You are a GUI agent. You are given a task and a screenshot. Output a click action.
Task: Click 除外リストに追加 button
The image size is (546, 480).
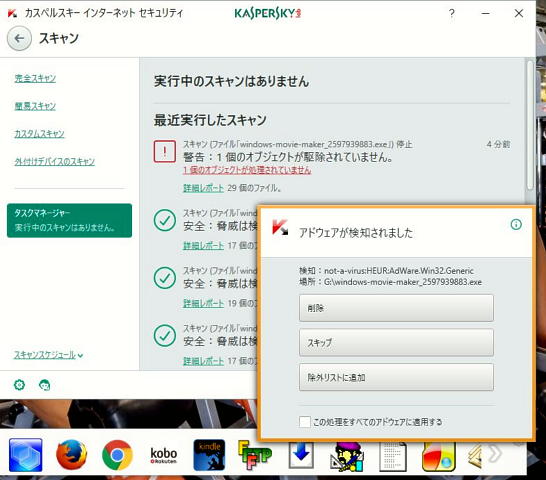coord(396,377)
